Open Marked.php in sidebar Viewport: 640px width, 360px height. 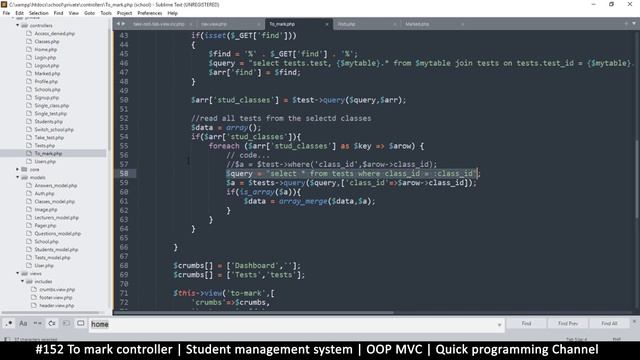47,73
